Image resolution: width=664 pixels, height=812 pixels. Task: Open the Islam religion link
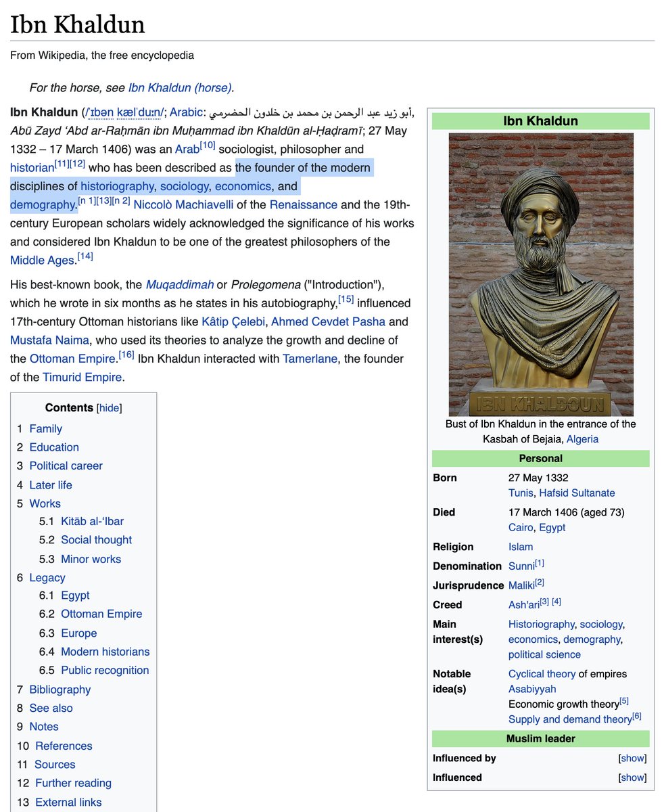click(521, 547)
